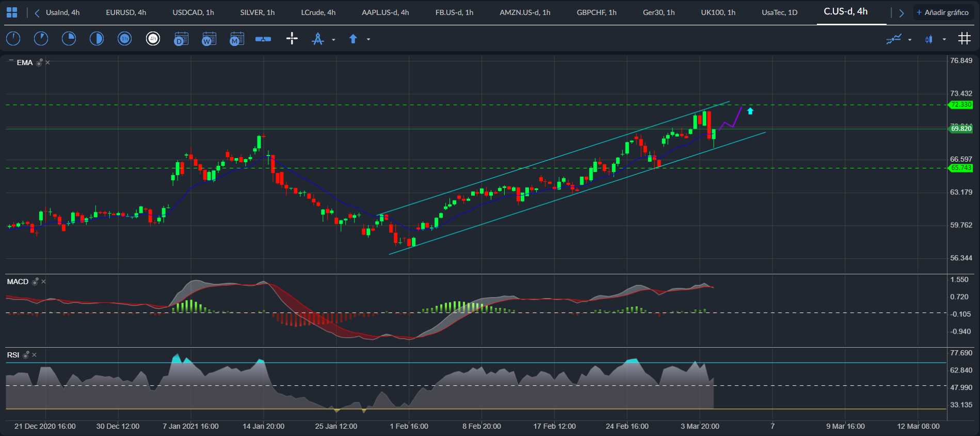The height and width of the screenshot is (436, 980).
Task: Remove the EMA indicator
Action: point(48,63)
